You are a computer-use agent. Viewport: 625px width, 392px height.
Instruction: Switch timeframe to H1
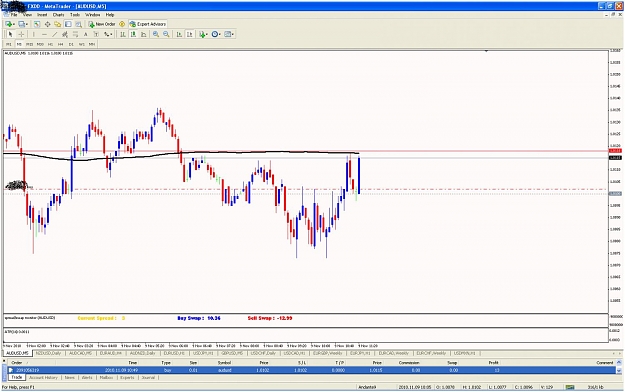pos(50,44)
